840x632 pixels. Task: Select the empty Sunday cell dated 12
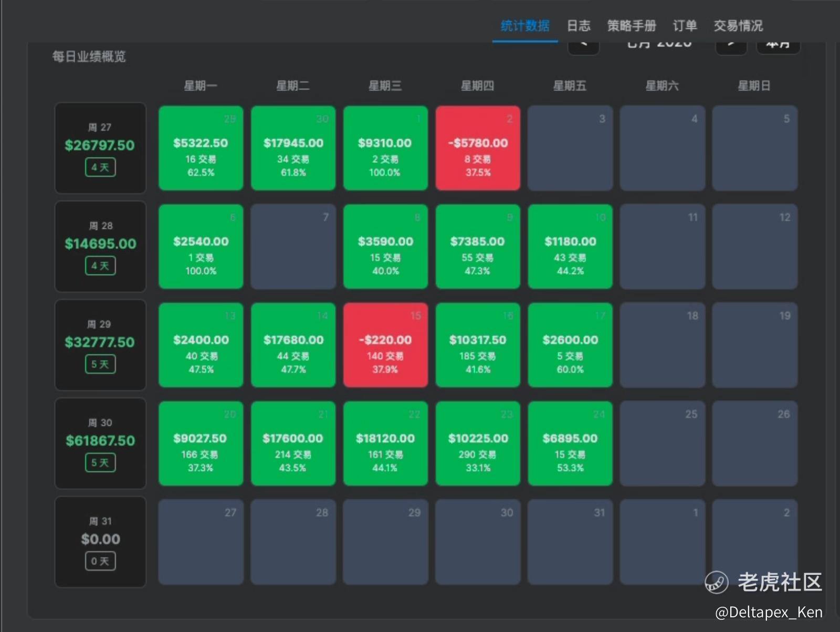755,247
